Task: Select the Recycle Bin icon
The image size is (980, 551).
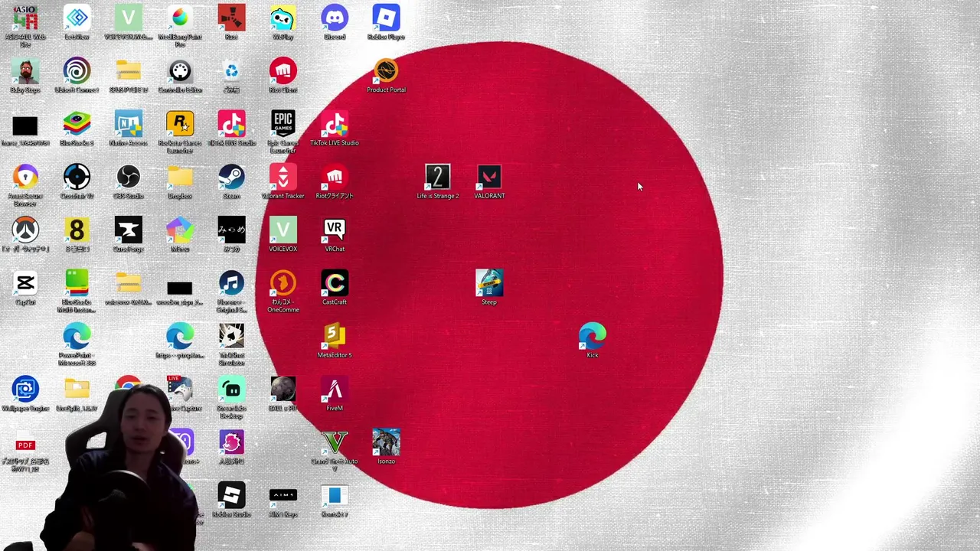Action: [x=231, y=71]
